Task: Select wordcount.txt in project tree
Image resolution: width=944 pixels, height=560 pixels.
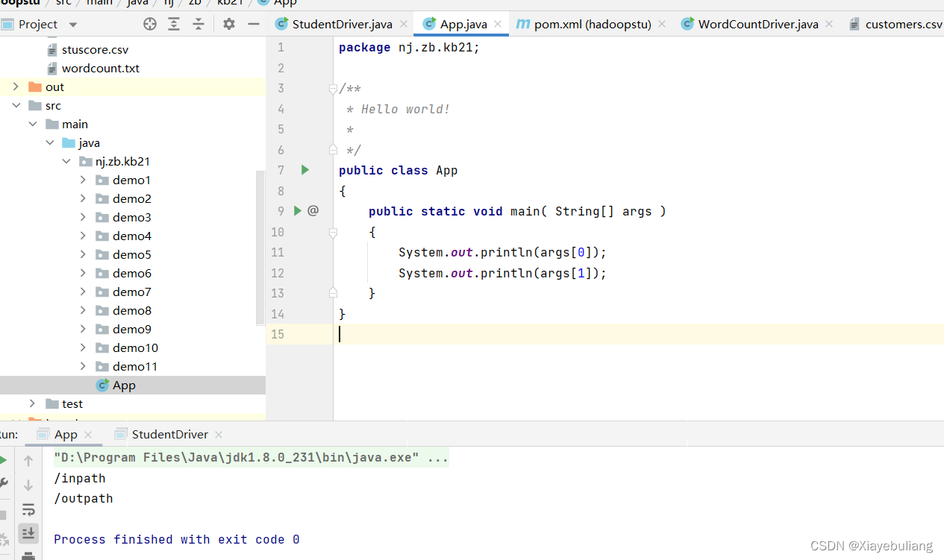Action: coord(100,68)
